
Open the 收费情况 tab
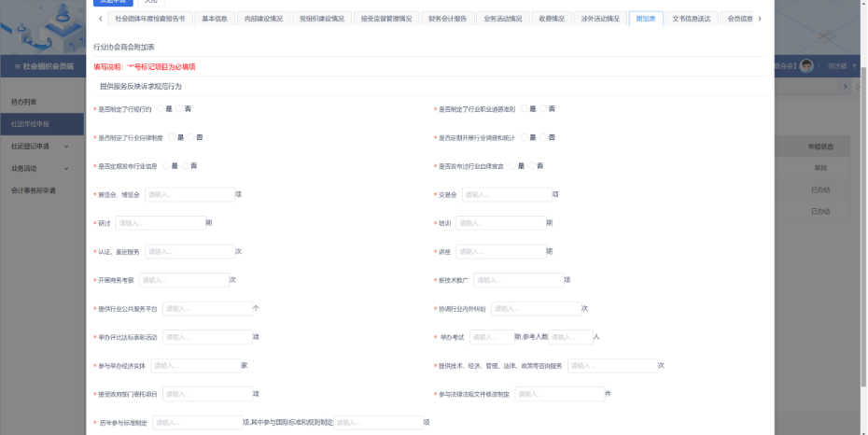pos(552,19)
